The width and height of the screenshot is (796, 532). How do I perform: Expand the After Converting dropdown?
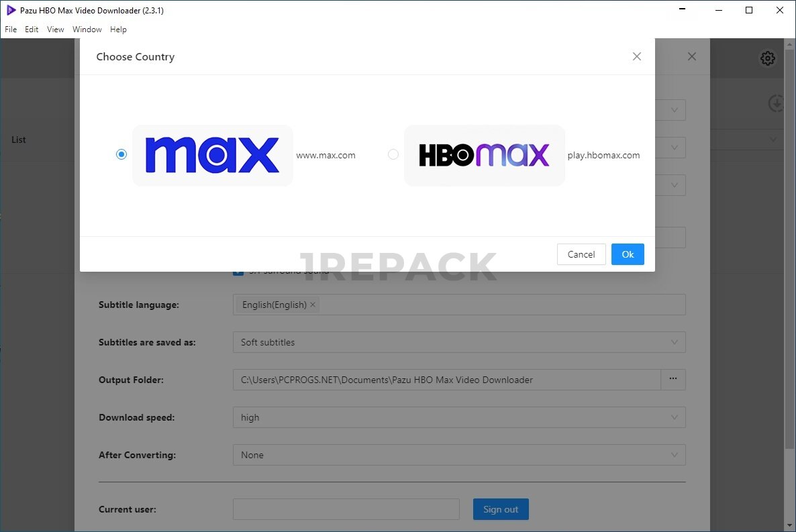(x=458, y=455)
